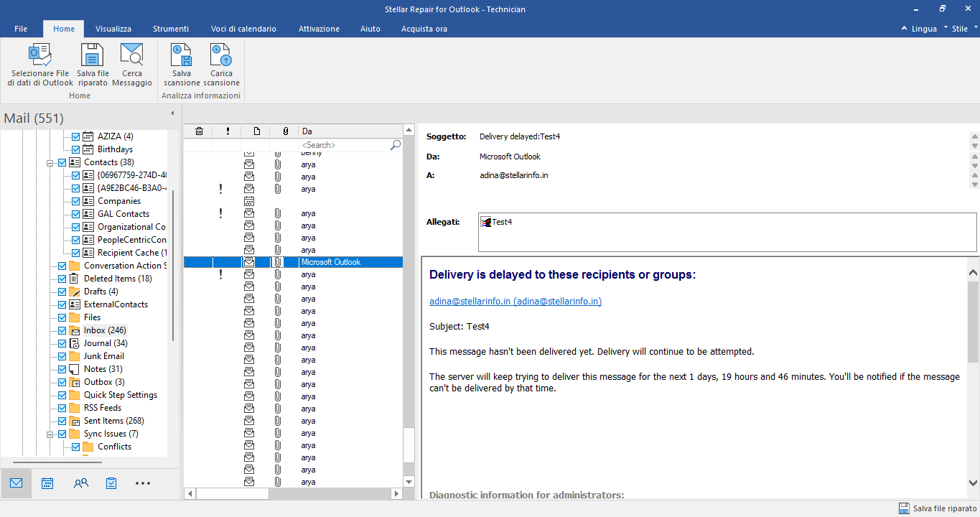Select Files folder in tree
Image resolution: width=980 pixels, height=517 pixels.
coord(92,317)
